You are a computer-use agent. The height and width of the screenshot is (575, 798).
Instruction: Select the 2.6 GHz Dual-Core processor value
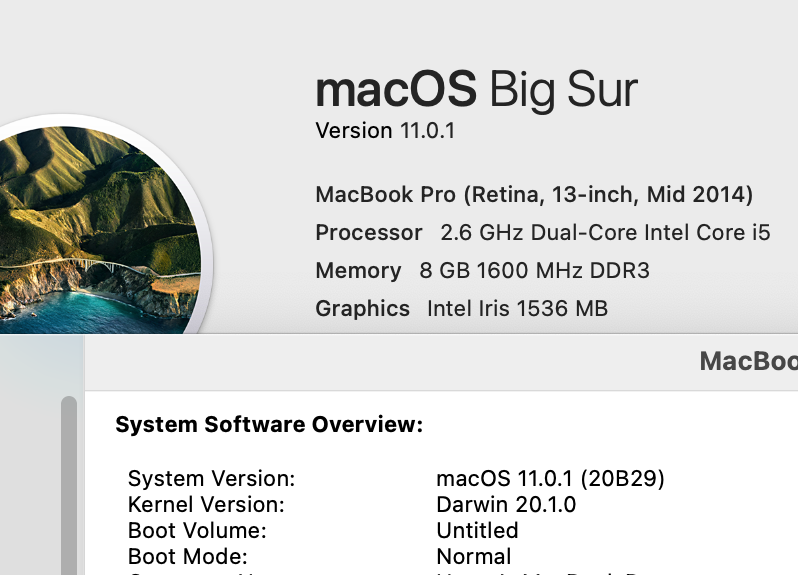tap(605, 233)
